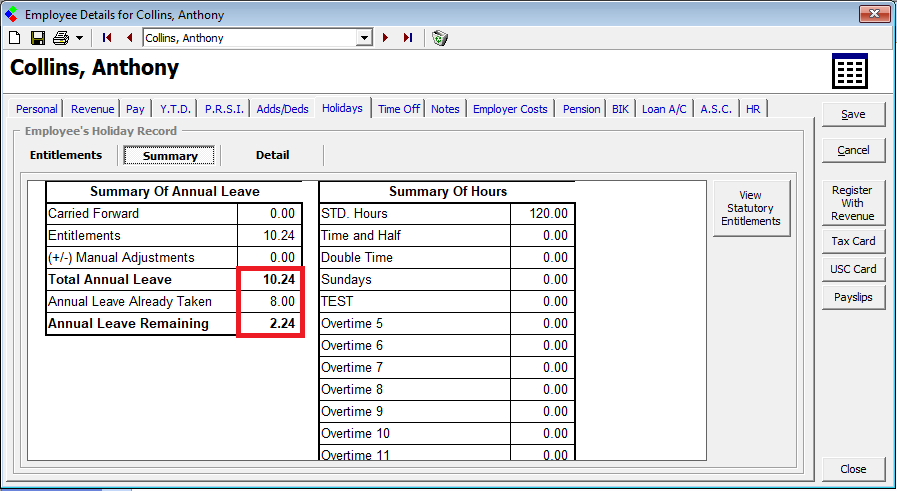Open the Payslips button
The height and width of the screenshot is (491, 897).
point(853,297)
